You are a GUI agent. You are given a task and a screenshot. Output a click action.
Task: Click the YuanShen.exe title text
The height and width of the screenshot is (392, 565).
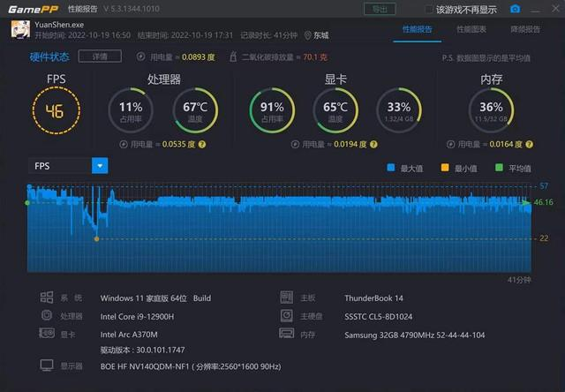(59, 25)
